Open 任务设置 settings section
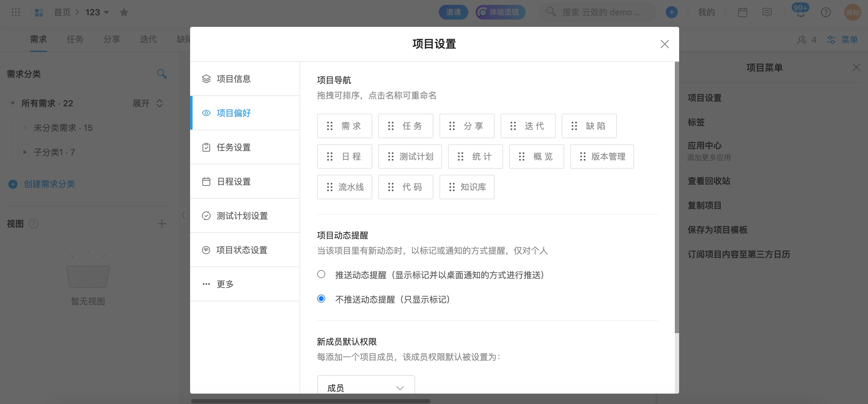This screenshot has height=404, width=868. 245,147
